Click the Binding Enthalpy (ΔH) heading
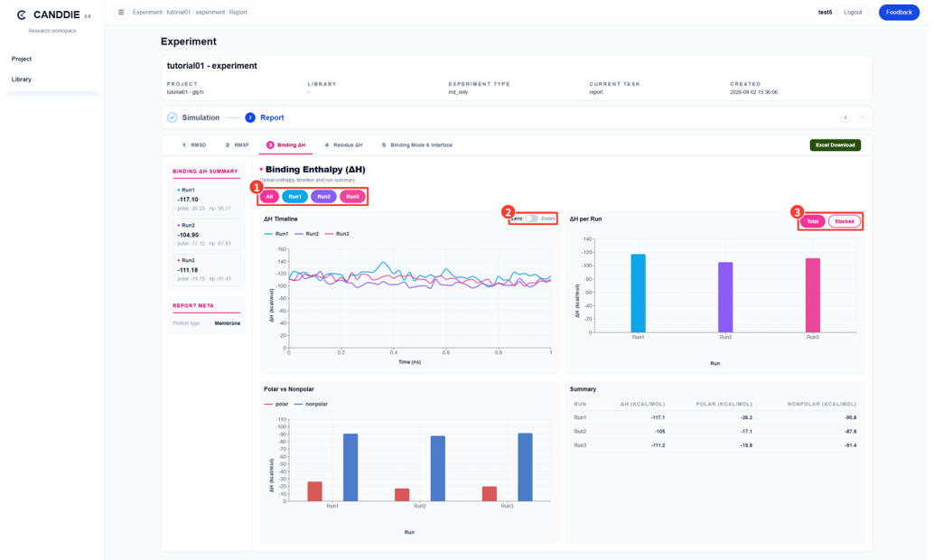Screen dimensions: 934x560 (x=315, y=170)
